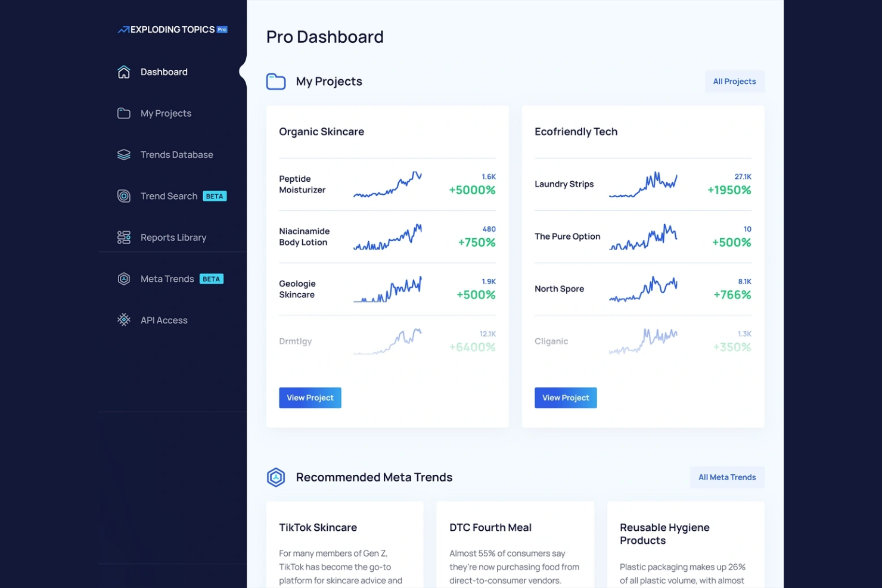
Task: Click the +1950% growth value
Action: click(x=729, y=190)
